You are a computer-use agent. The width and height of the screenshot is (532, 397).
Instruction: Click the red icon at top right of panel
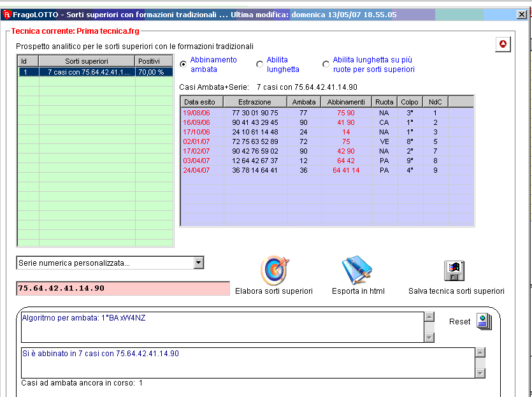click(503, 45)
